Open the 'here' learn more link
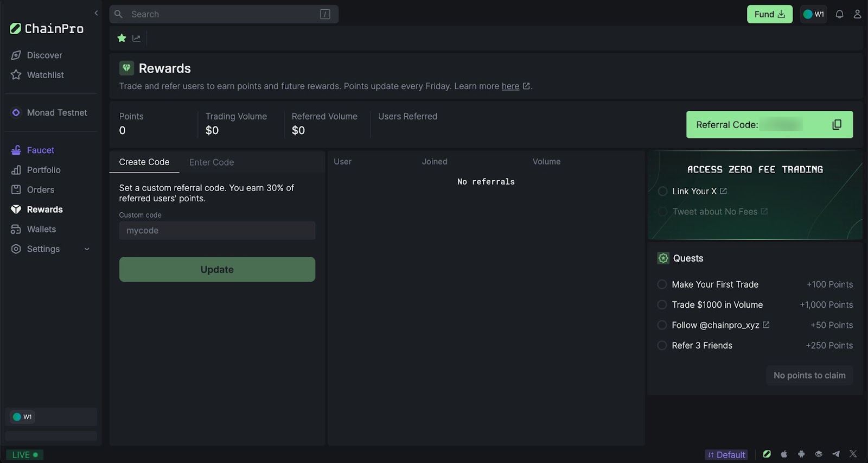The height and width of the screenshot is (463, 868). tap(510, 86)
